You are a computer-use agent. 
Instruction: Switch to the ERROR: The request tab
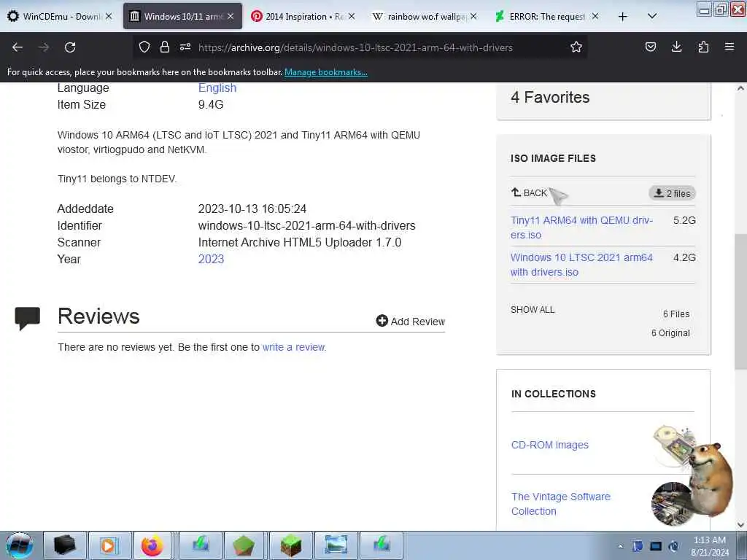click(x=546, y=16)
